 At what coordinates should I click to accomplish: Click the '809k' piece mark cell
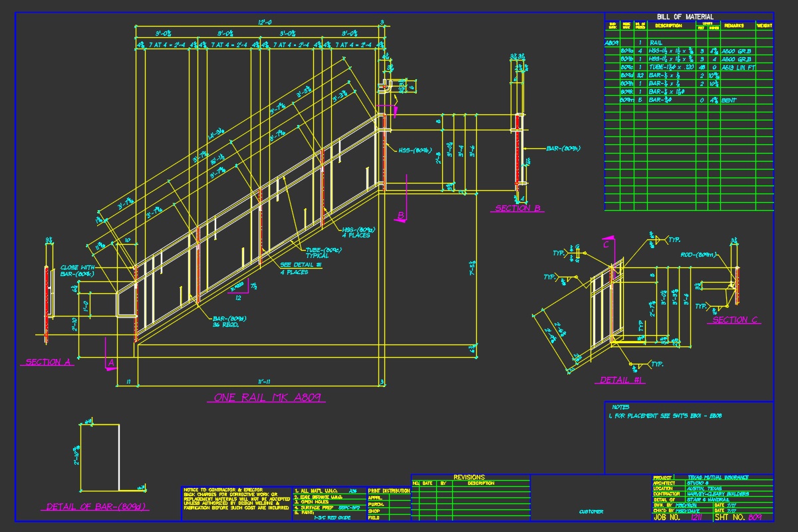(626, 92)
